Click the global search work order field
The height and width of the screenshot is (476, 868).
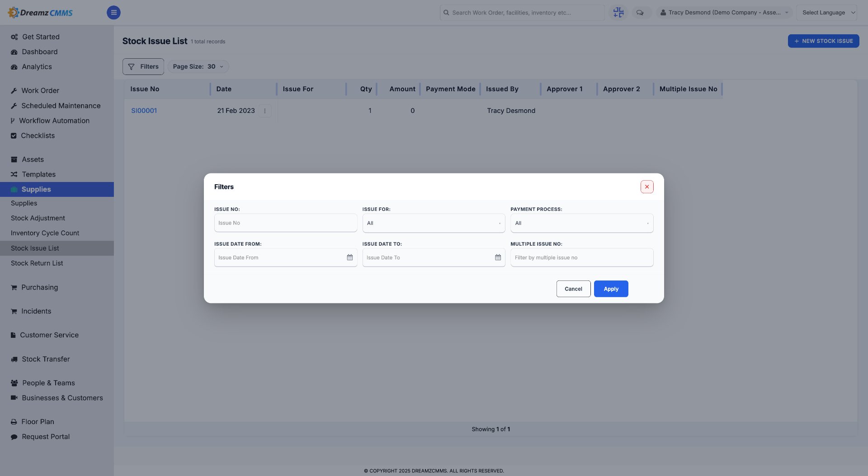point(522,13)
